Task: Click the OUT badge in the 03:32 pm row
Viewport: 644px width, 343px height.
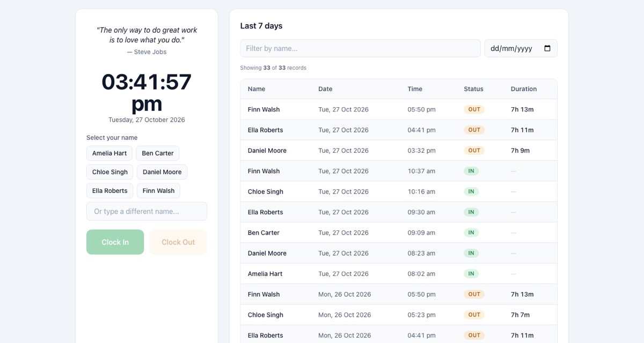Action: point(474,151)
